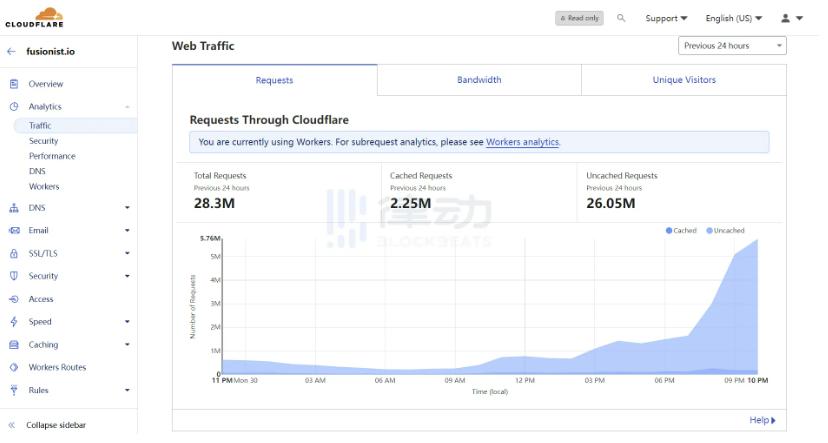Expand the Support menu
Viewport: 828px width, 443px height.
tap(666, 18)
